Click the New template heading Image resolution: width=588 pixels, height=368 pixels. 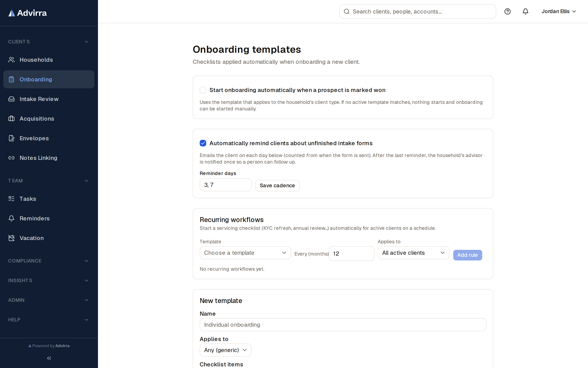(x=221, y=301)
